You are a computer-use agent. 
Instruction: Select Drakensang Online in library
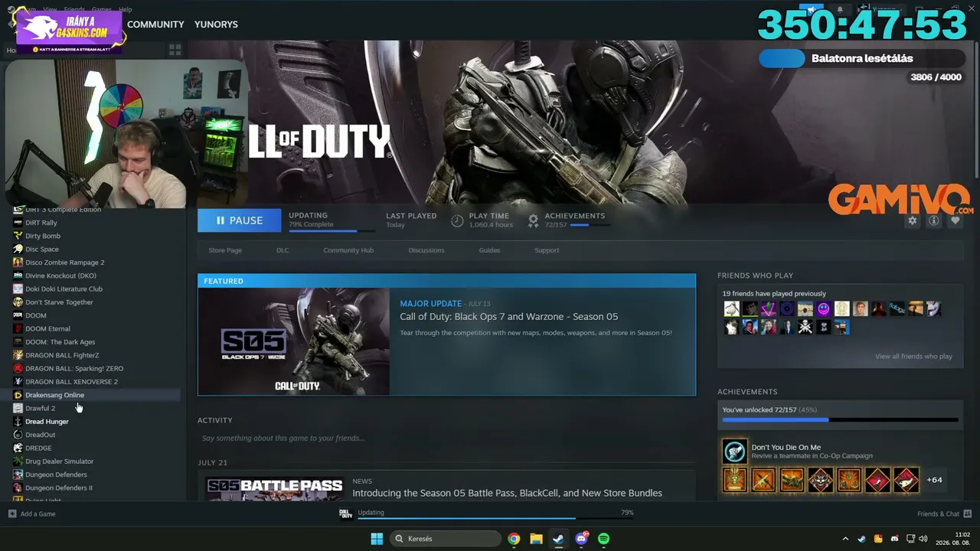click(x=55, y=395)
